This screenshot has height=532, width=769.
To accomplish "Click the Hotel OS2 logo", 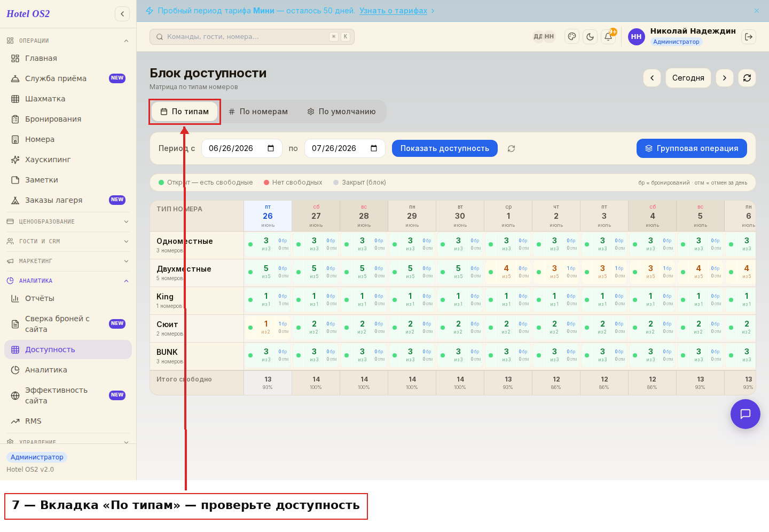I will point(28,14).
